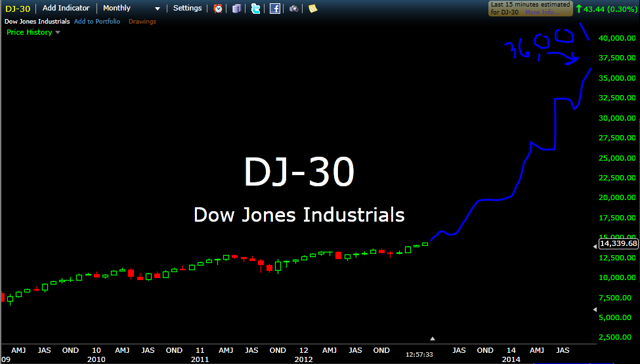Image resolution: width=640 pixels, height=364 pixels.
Task: Click the white triangle marker above time axis
Action: click(432, 338)
